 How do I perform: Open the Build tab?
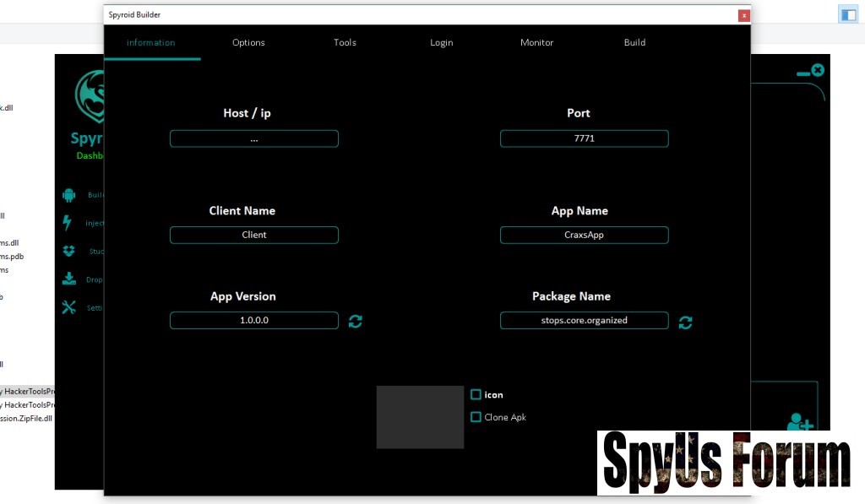click(634, 43)
